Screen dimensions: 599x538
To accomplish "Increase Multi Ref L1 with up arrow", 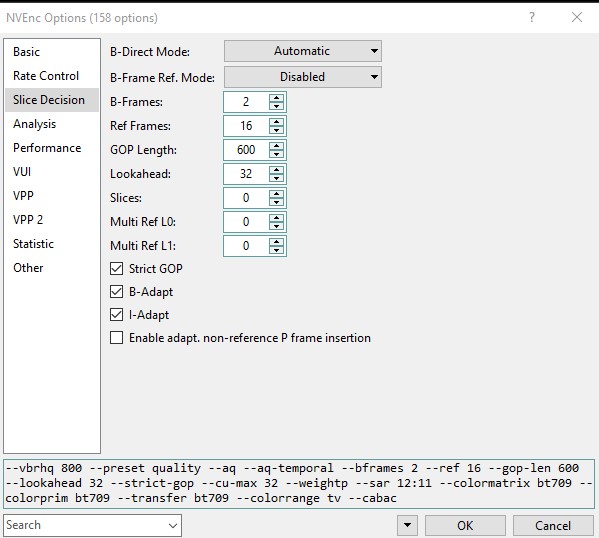I will pyautogui.click(x=276, y=242).
